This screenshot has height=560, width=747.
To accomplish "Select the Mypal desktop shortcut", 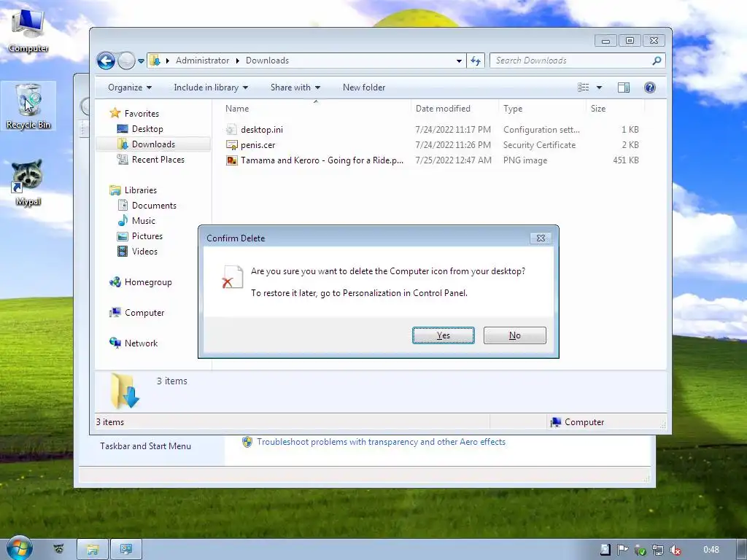I will click(28, 183).
